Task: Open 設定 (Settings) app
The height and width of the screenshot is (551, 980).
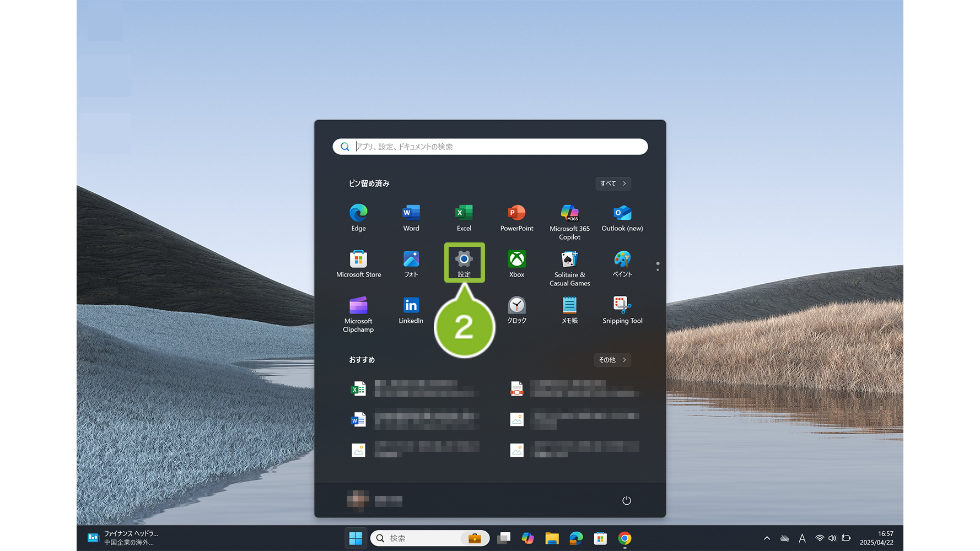Action: [x=464, y=263]
